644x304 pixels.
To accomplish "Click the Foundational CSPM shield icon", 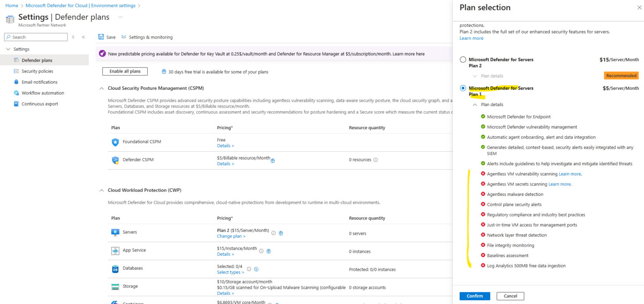I will point(115,142).
